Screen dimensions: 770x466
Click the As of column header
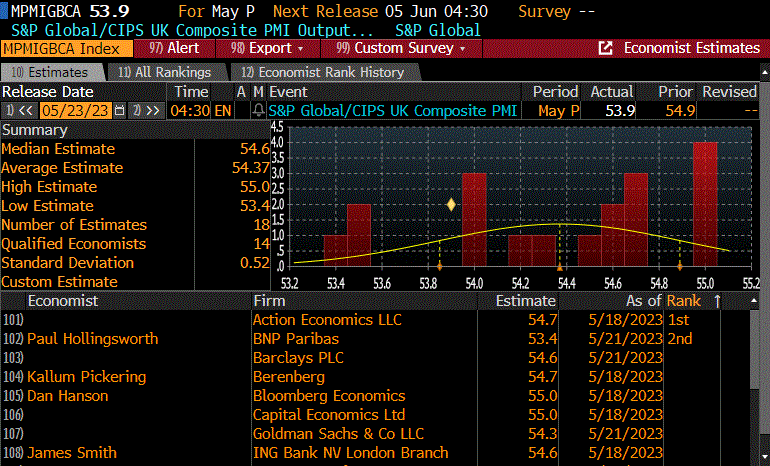pos(643,301)
